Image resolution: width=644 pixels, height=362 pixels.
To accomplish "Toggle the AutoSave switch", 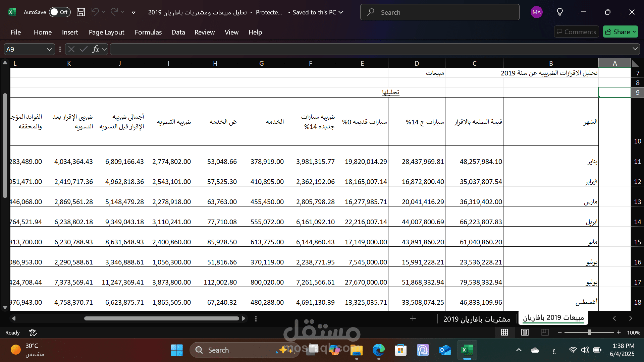I will point(60,12).
